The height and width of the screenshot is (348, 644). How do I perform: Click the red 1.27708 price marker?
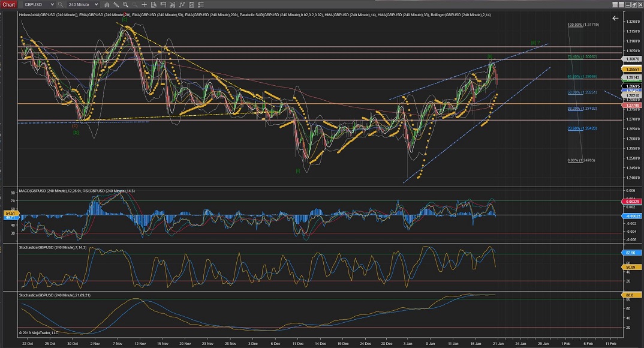tap(632, 104)
